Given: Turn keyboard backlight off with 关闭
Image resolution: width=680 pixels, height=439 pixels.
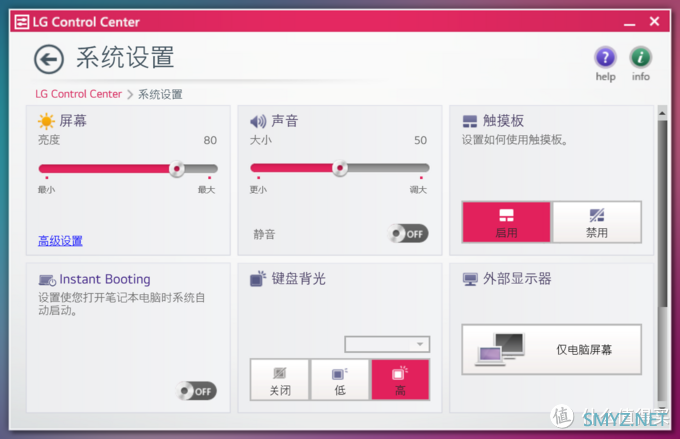Looking at the screenshot, I should pos(280,380).
